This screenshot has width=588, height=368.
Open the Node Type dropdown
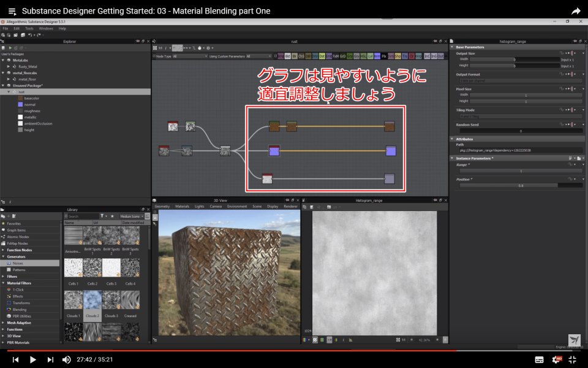[x=189, y=56]
